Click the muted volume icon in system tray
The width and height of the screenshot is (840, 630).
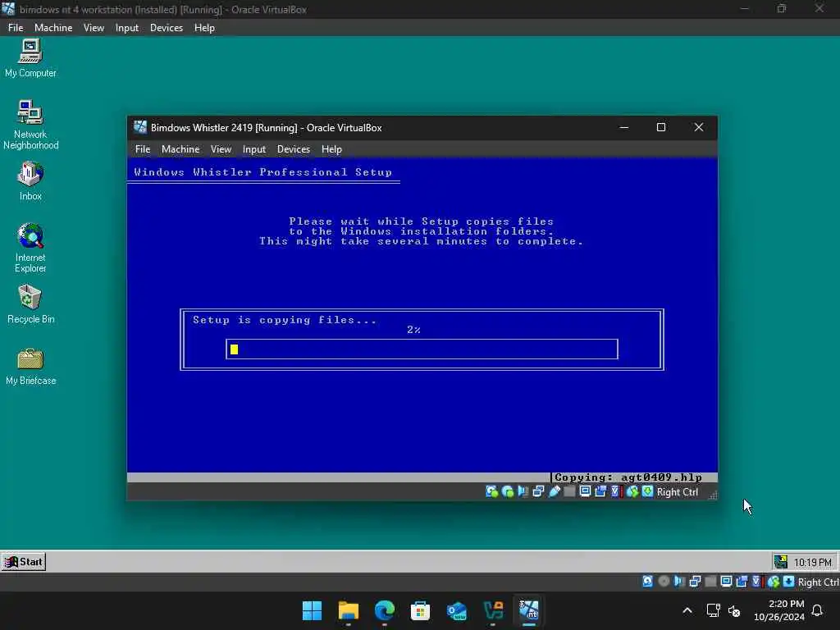[x=734, y=610]
